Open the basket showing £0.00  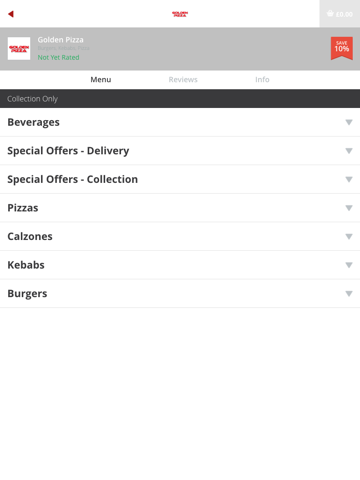[340, 14]
